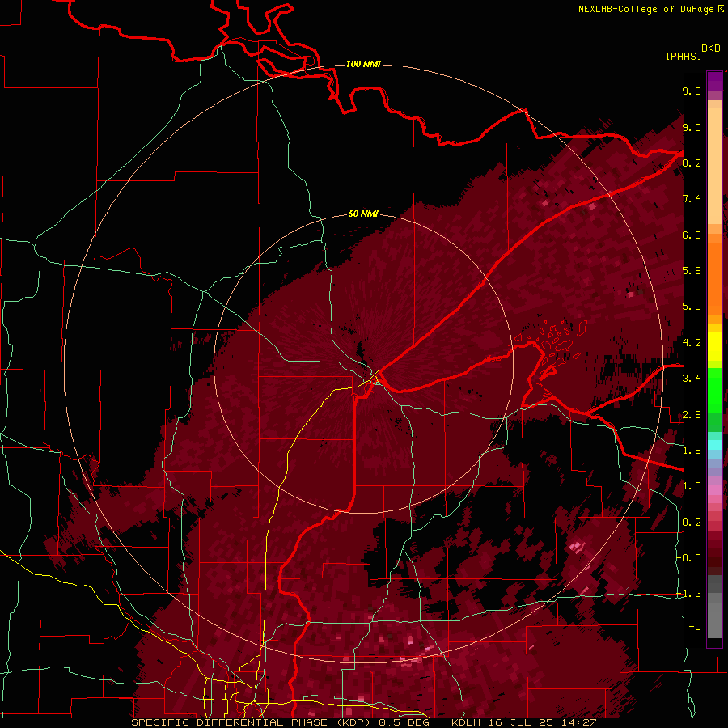Click the 50 NMI range ring label
728x728 pixels.
point(363,214)
